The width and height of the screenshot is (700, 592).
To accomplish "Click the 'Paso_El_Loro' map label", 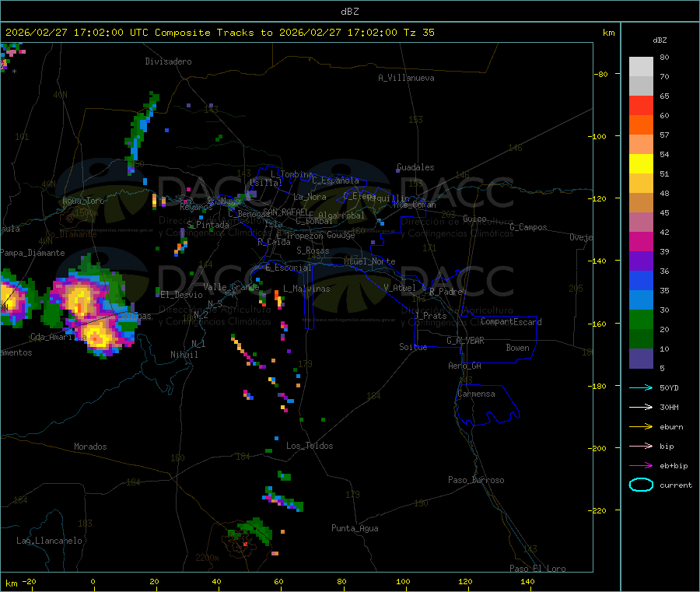I will point(537,569).
